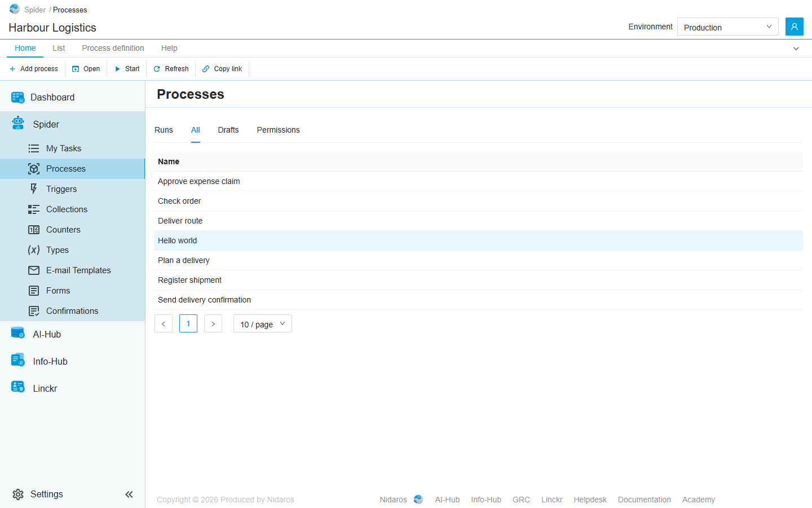
Task: Switch to the Runs tab
Action: coord(164,130)
